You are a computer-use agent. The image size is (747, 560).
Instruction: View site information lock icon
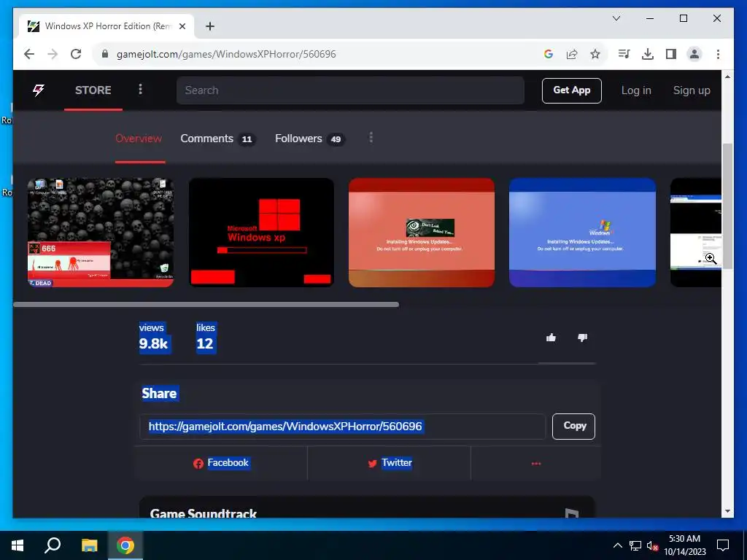(x=105, y=54)
